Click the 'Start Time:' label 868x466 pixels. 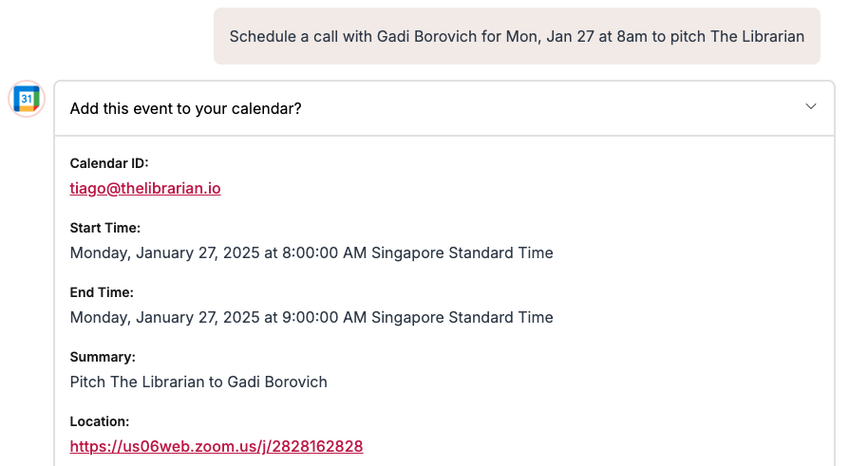(105, 228)
